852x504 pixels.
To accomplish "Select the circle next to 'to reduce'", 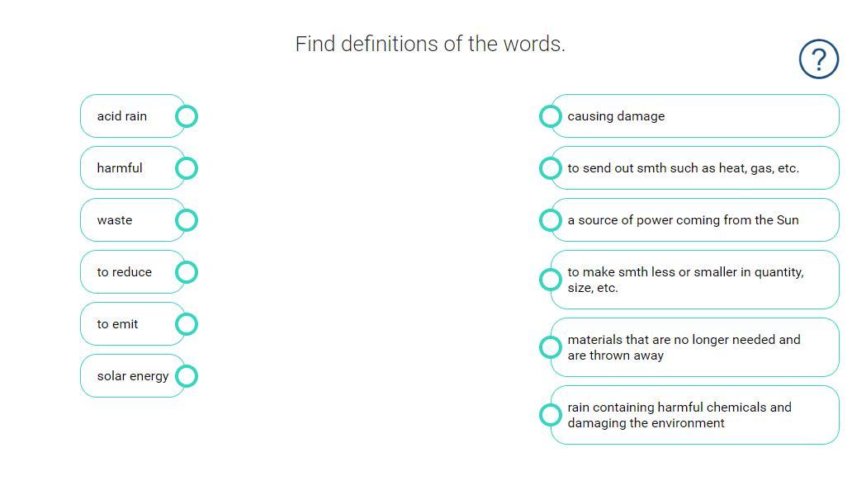I will 187,272.
